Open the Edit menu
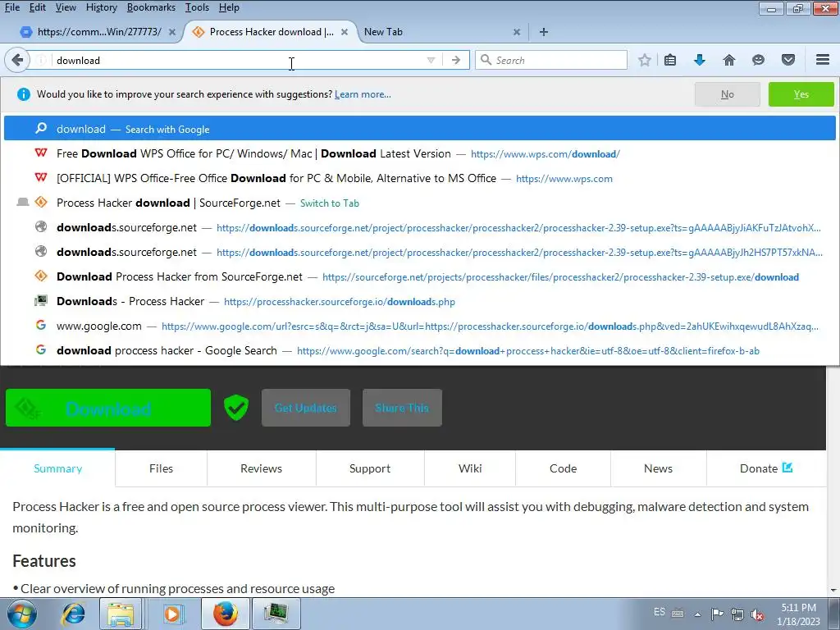This screenshot has height=630, width=840. pyautogui.click(x=38, y=7)
